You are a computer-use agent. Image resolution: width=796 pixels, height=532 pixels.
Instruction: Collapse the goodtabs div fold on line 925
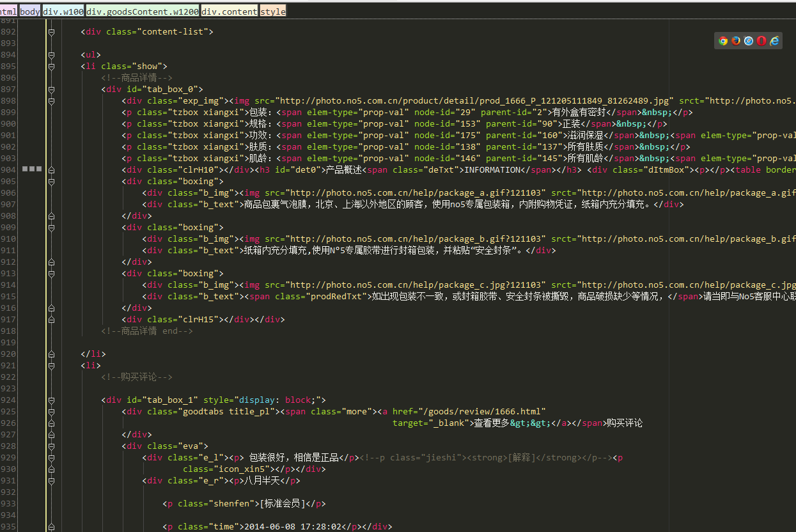(x=51, y=412)
